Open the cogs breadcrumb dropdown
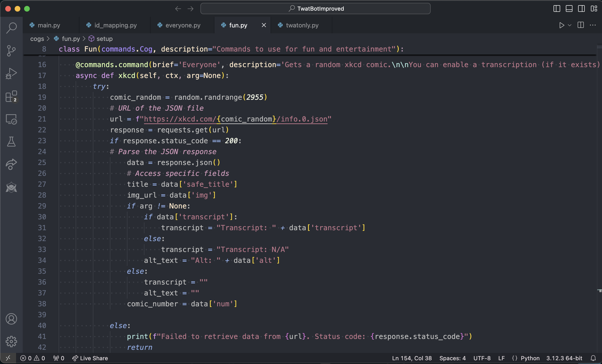This screenshot has height=364, width=602. click(x=37, y=39)
